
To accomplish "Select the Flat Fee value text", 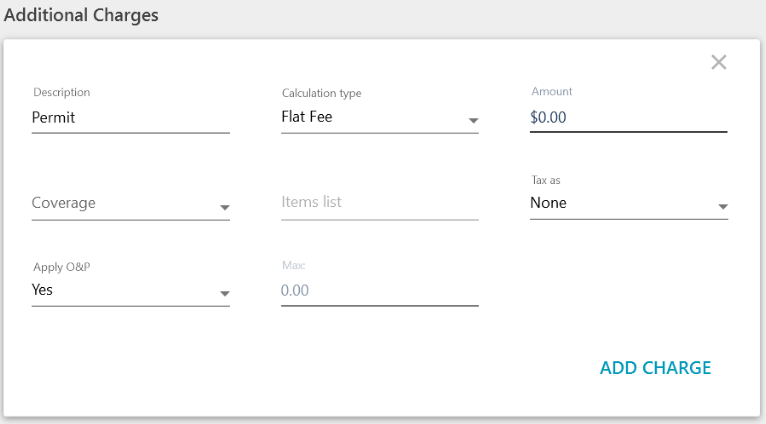I will (x=307, y=117).
